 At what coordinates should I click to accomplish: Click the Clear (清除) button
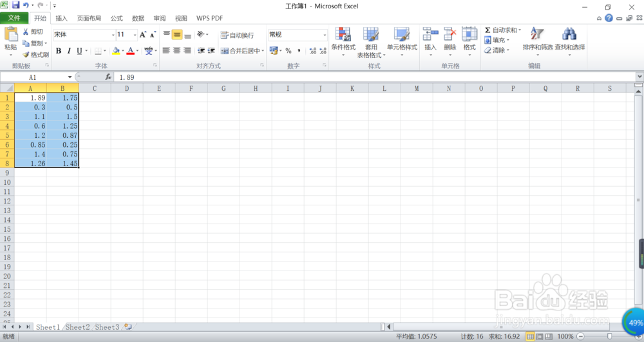(x=496, y=50)
